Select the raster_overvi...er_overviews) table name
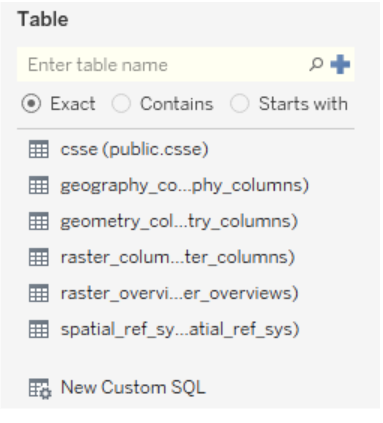The height and width of the screenshot is (423, 383). pos(179,293)
